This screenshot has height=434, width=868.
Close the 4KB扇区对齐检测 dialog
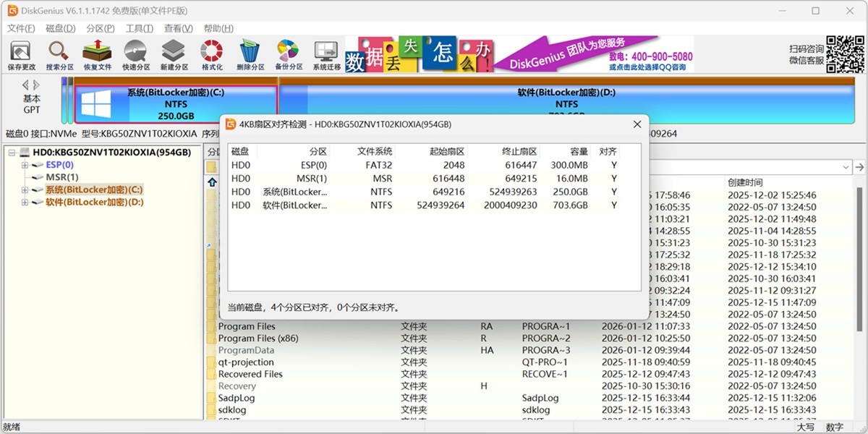click(637, 124)
